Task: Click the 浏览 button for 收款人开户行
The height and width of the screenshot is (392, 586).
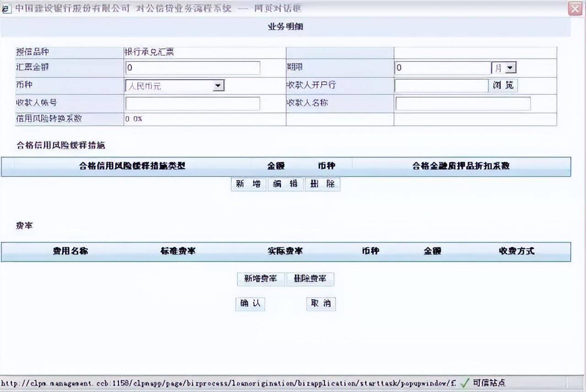Action: tap(502, 85)
